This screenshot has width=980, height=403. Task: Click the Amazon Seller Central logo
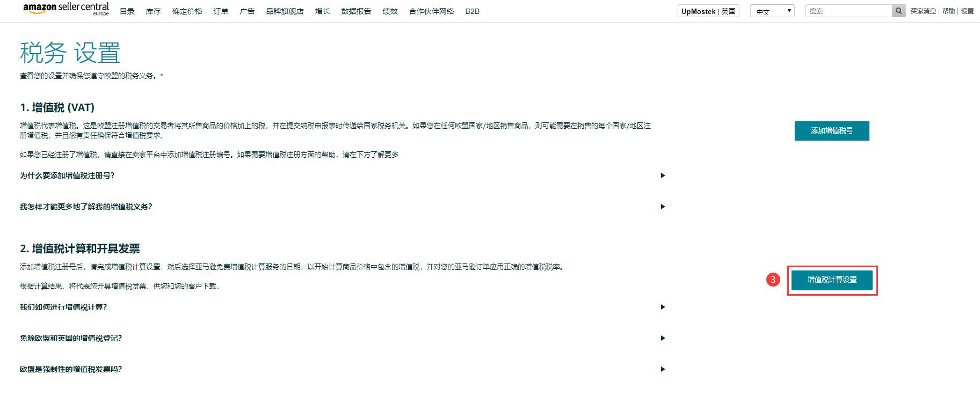tap(66, 9)
